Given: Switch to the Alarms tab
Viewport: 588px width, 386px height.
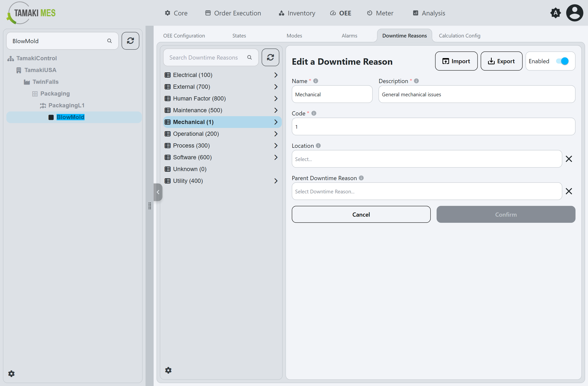Looking at the screenshot, I should click(349, 36).
